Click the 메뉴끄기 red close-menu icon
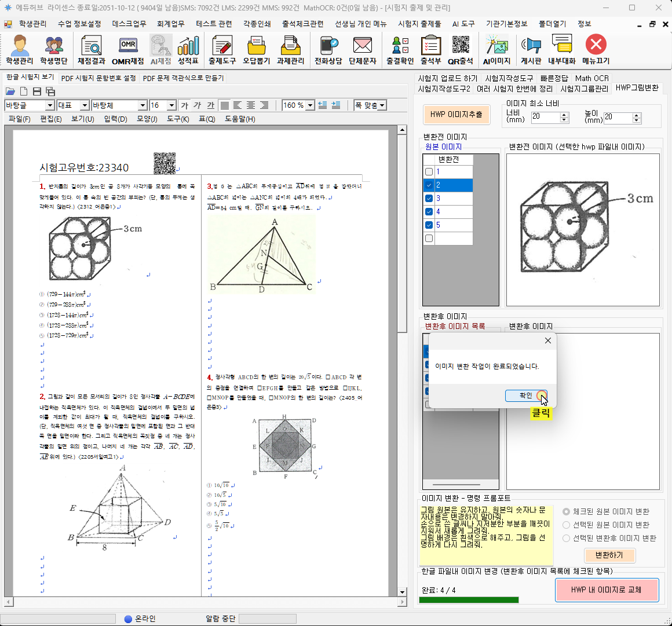The width and height of the screenshot is (672, 626). [x=596, y=50]
